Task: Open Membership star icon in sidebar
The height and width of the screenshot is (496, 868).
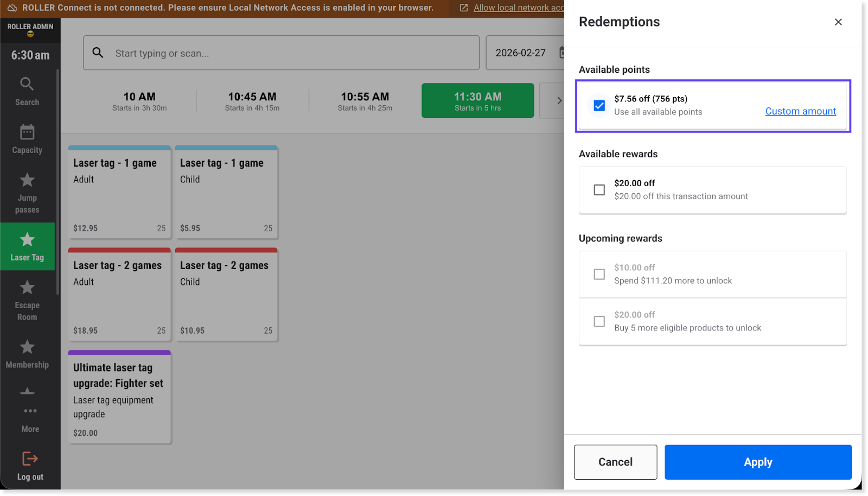Action: [x=27, y=347]
